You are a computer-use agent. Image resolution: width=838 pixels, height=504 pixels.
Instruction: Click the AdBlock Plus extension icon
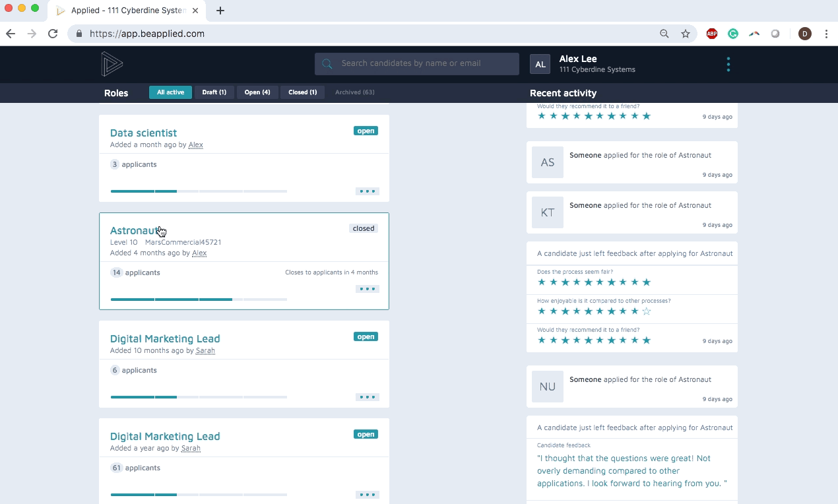coord(711,34)
